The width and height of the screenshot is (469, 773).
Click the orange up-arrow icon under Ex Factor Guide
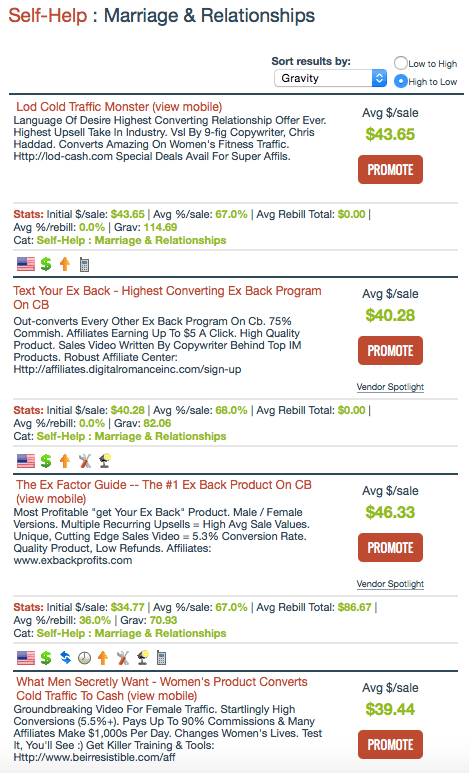click(x=103, y=658)
